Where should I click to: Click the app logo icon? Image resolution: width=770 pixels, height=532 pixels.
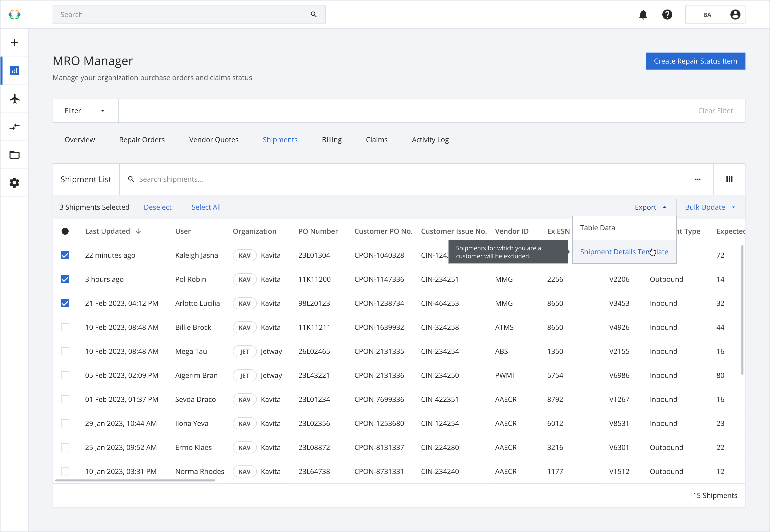pyautogui.click(x=14, y=14)
